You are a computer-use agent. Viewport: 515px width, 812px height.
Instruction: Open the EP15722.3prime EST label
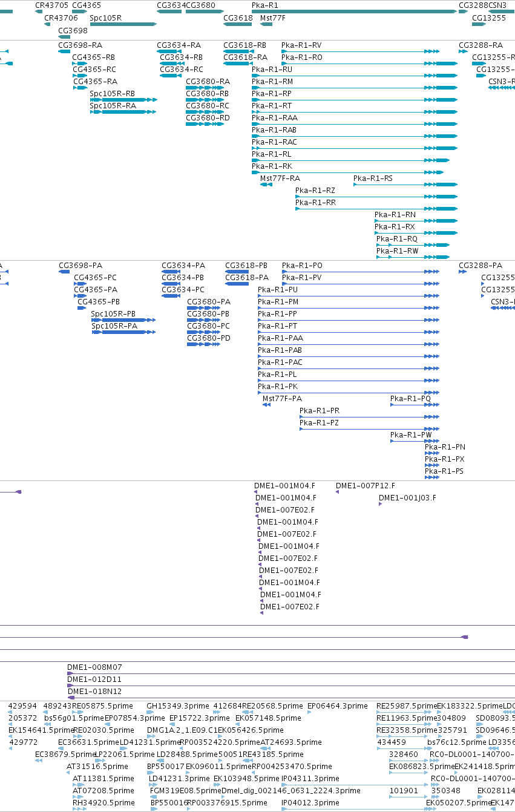[199, 718]
